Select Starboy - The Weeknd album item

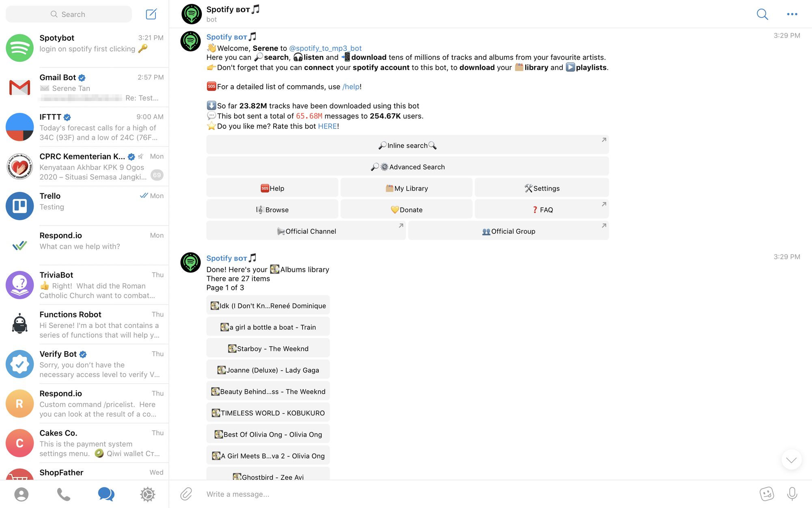click(x=268, y=348)
